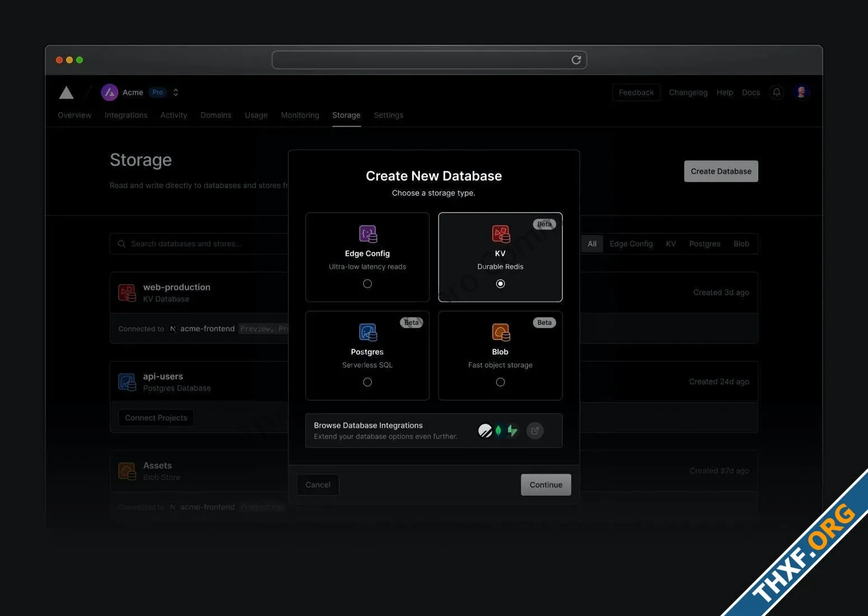868x616 pixels.
Task: Select the KV radio button
Action: click(x=501, y=284)
